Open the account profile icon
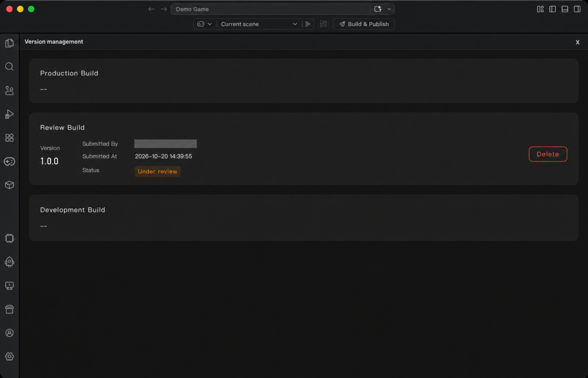 pyautogui.click(x=9, y=333)
